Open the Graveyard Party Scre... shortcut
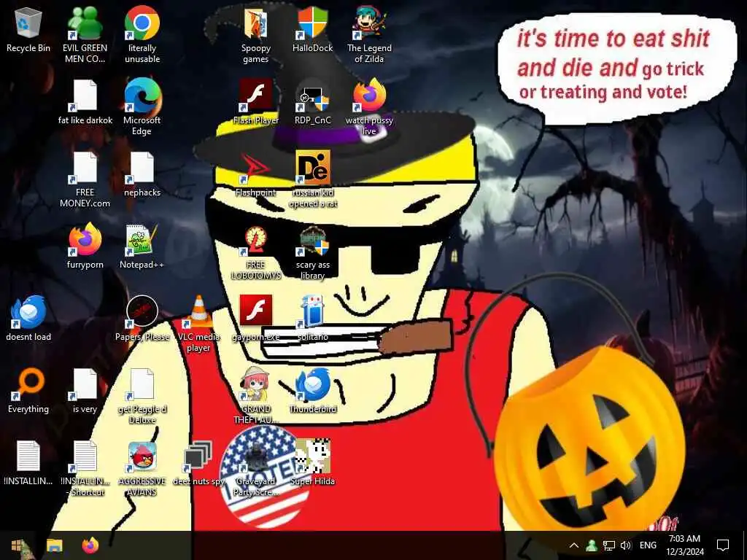The image size is (747, 560). 256,469
